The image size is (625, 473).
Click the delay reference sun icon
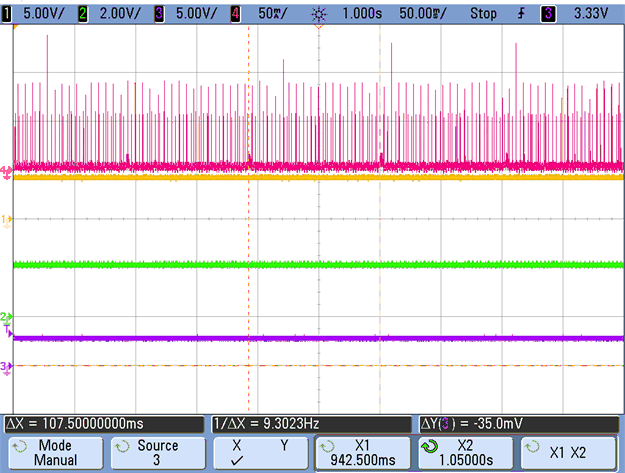pos(319,15)
